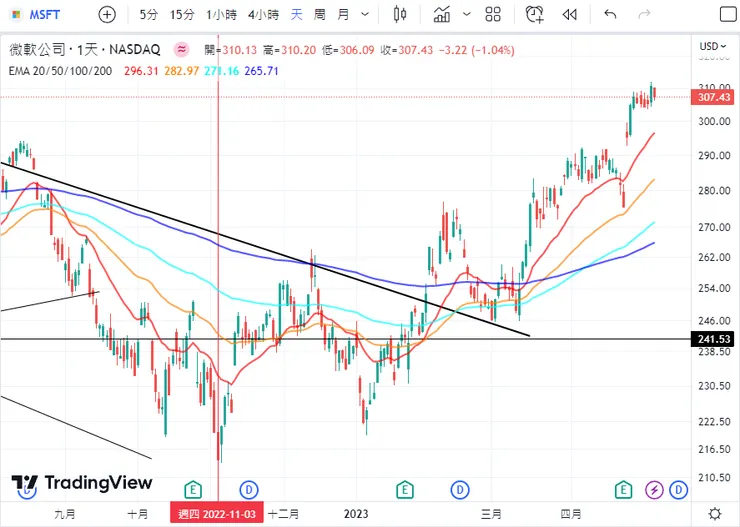Switch to the 1小時 interval
This screenshot has width=740, height=527.
click(x=221, y=15)
